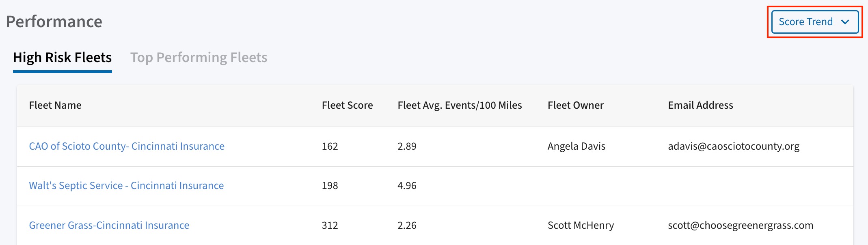868x245 pixels.
Task: Select the Email Address column header
Action: tap(701, 105)
